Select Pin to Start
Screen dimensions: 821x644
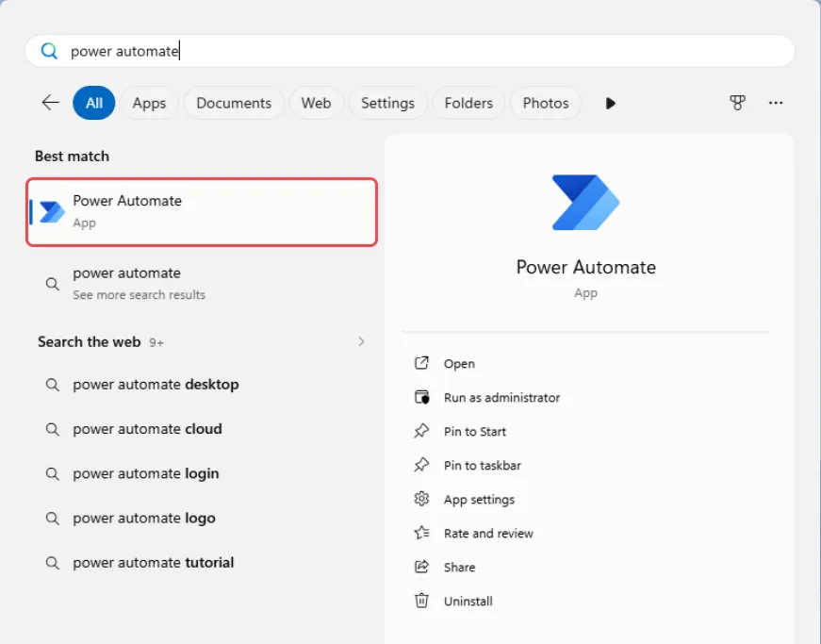click(x=475, y=432)
